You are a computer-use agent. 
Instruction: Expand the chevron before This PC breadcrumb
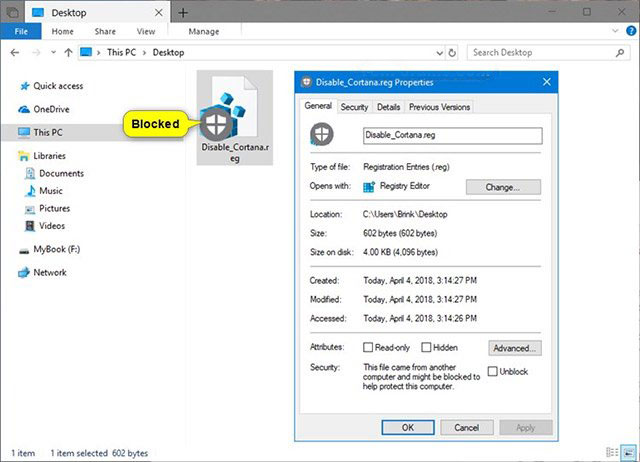point(98,53)
